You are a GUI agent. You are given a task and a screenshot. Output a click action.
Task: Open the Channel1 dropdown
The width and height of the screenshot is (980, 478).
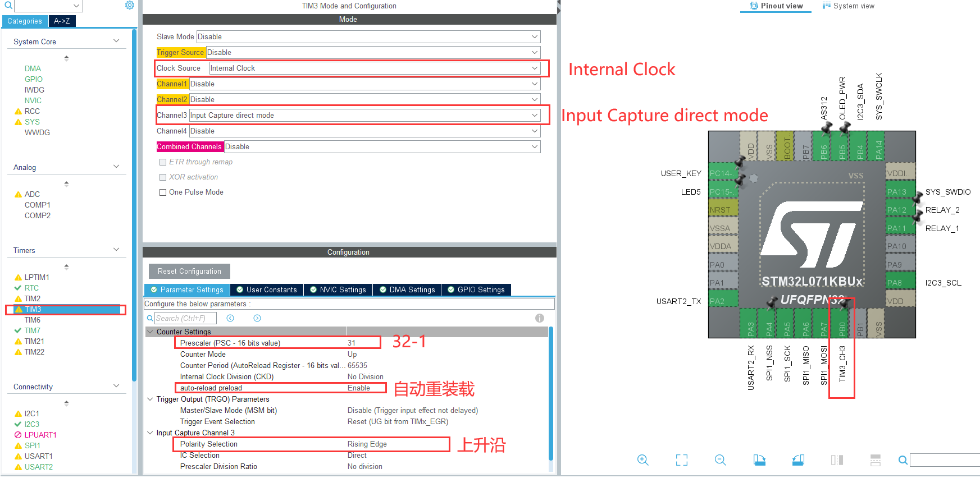click(364, 84)
